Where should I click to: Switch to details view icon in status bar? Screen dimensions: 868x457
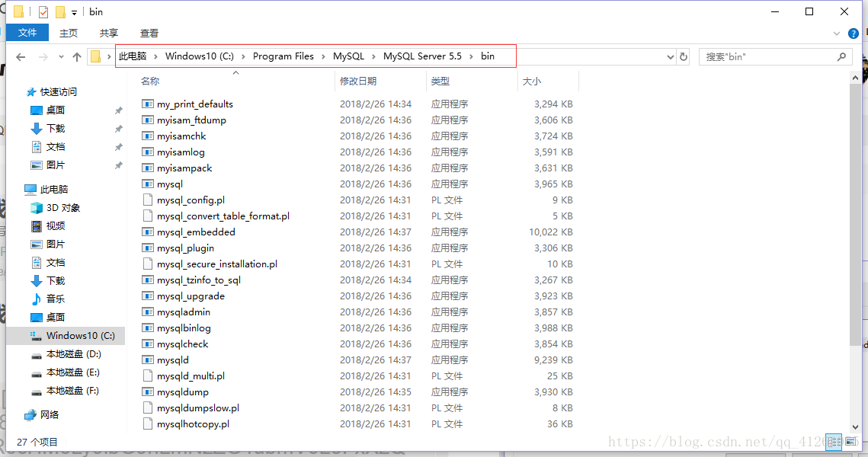tap(834, 442)
